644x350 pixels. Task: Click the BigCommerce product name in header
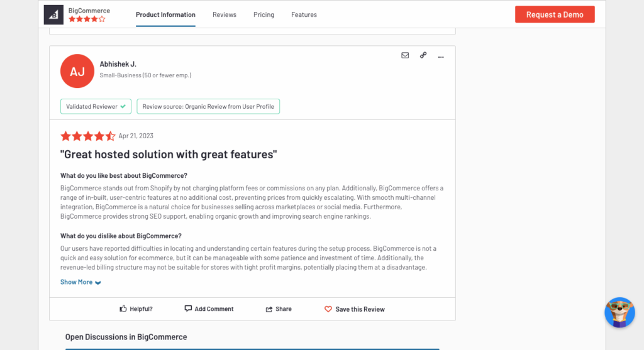coord(89,11)
